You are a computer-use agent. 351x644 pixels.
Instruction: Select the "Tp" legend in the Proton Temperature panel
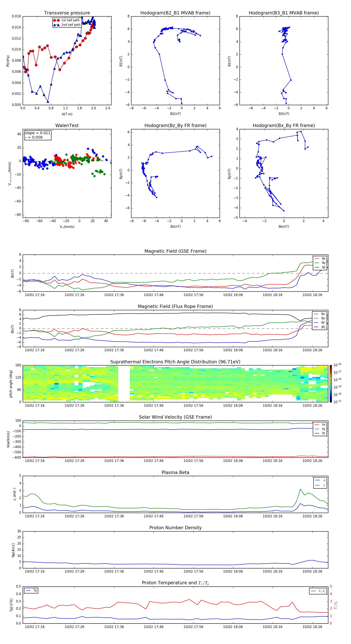pos(31,591)
